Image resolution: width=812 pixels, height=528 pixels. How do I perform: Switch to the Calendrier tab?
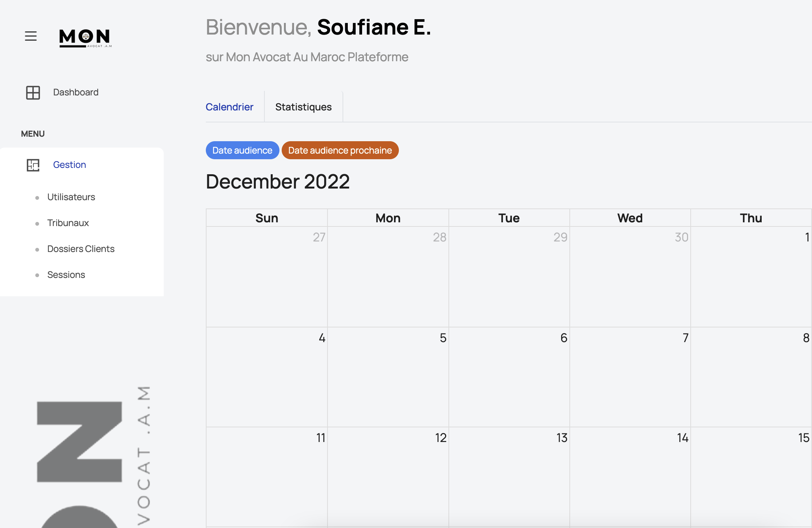[x=229, y=107]
